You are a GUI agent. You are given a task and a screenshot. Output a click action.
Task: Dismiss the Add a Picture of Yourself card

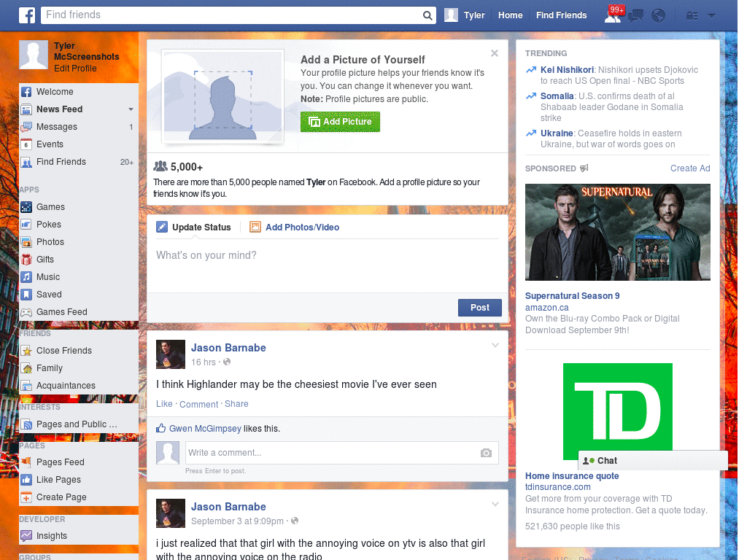coord(495,53)
